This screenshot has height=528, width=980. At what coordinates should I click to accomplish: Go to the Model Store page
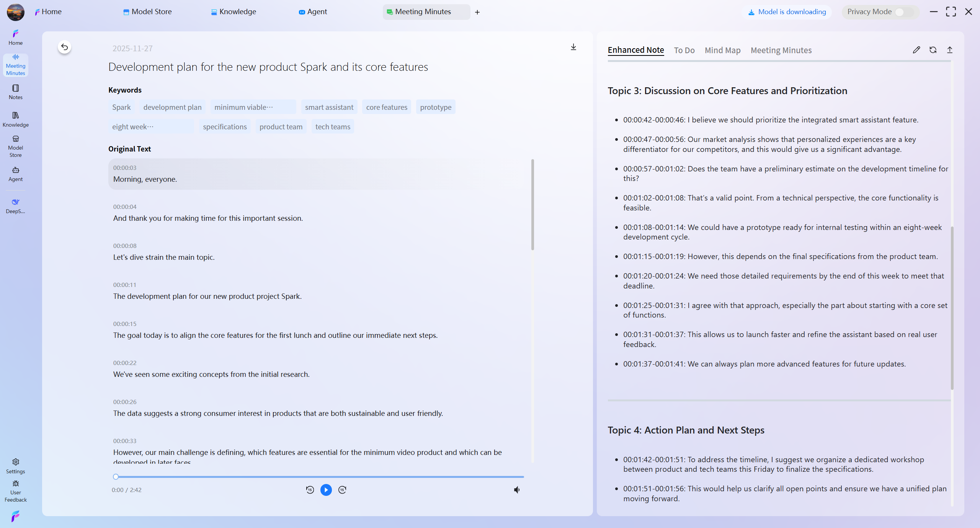pyautogui.click(x=147, y=11)
